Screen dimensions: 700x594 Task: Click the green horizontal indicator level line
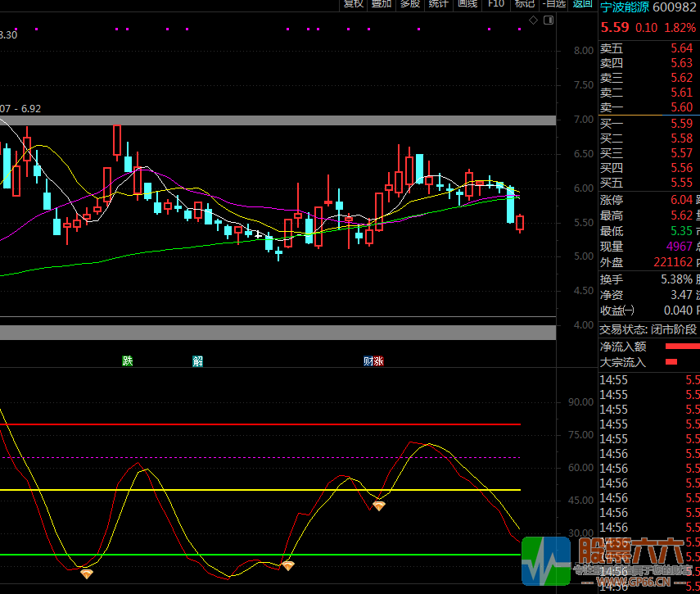(x=260, y=555)
